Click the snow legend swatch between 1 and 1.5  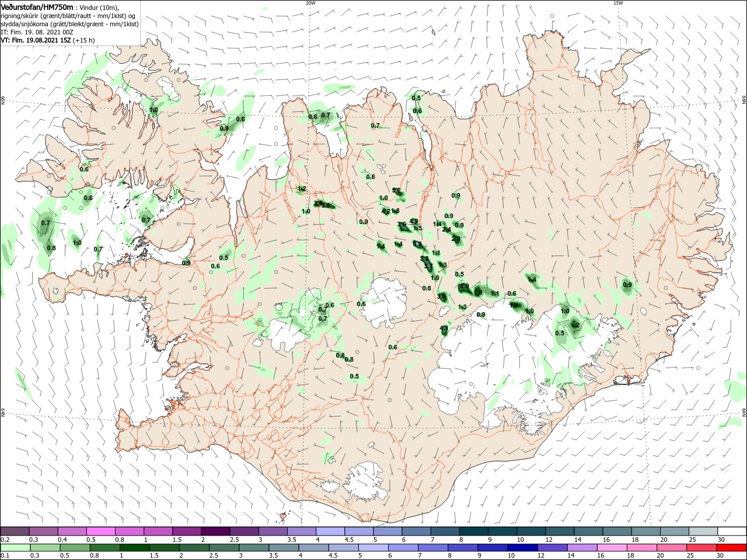coord(158,531)
